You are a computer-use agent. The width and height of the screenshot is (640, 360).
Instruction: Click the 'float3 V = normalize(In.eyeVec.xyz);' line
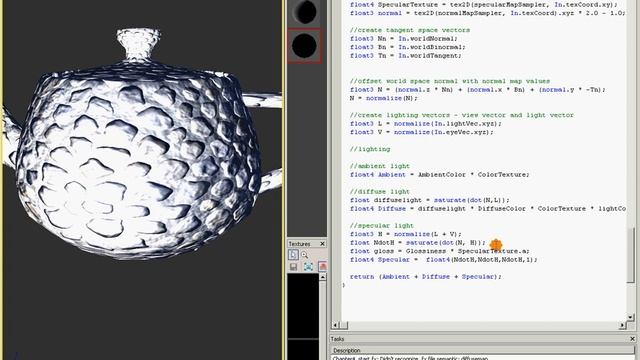pos(422,132)
